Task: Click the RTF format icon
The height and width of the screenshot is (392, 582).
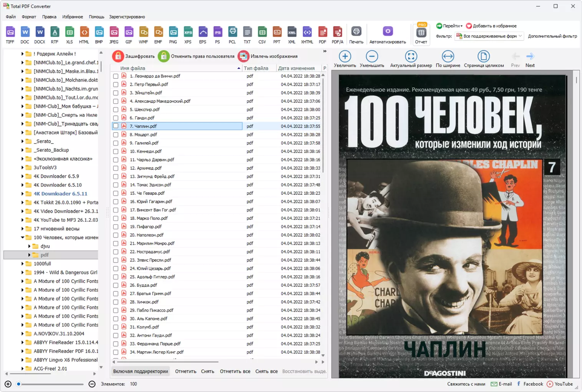Action: coord(55,35)
